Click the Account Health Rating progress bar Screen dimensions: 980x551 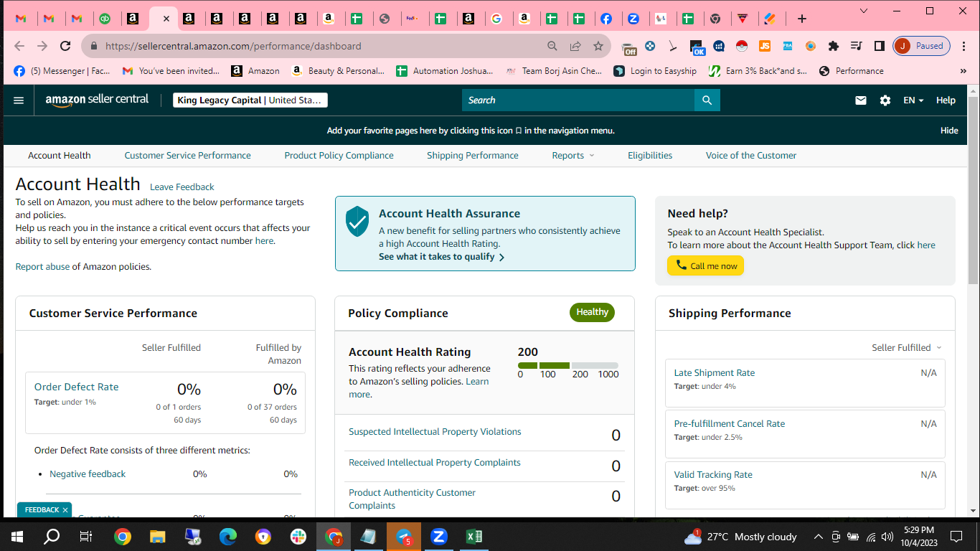click(567, 366)
